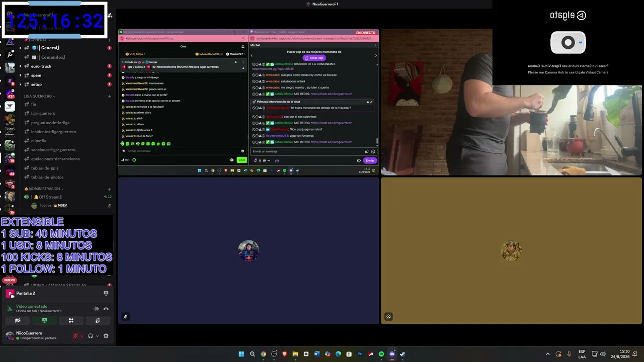Click the NiicoGuerrero user avatar
Screen dimensions: 644x362
tap(10, 335)
